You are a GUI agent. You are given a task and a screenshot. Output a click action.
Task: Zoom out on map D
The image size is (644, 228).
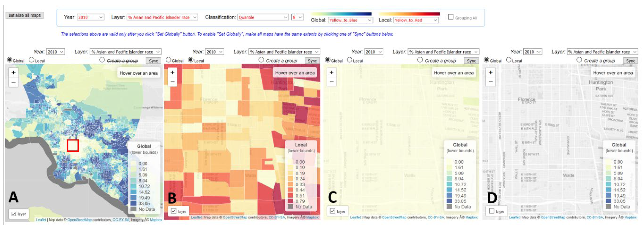tap(490, 82)
